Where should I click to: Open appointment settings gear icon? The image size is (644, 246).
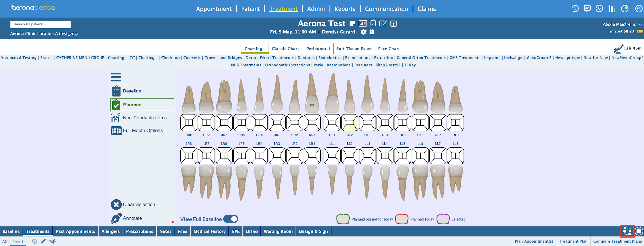(x=363, y=32)
